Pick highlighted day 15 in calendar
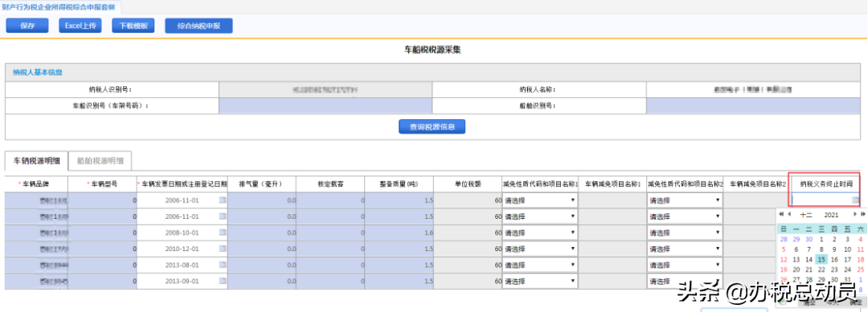 coord(822,259)
